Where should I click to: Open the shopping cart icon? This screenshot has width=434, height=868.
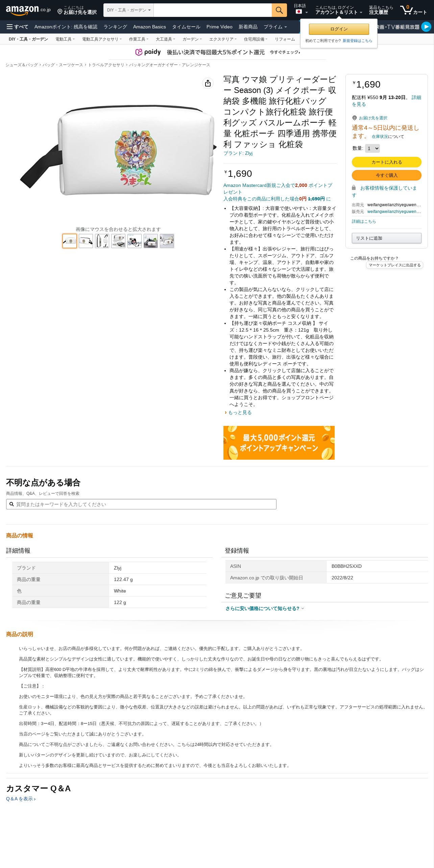413,10
